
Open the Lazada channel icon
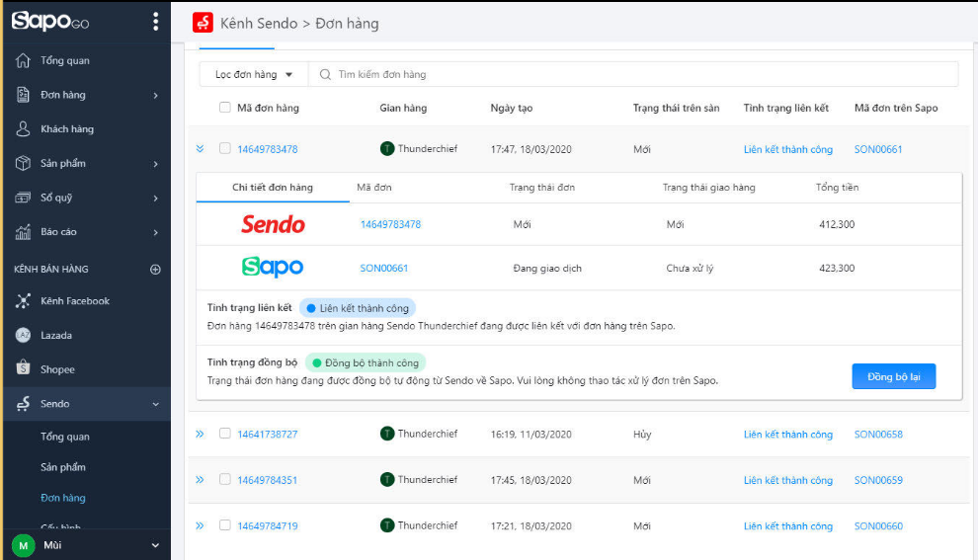pyautogui.click(x=24, y=336)
